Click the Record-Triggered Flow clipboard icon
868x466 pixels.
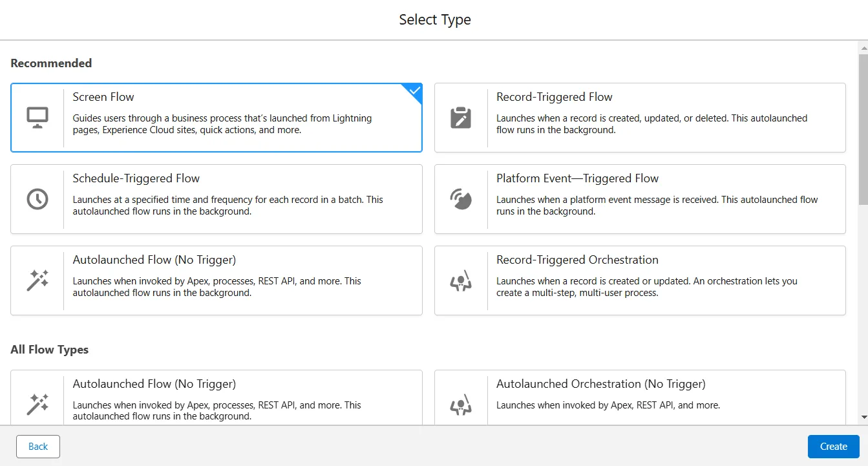[461, 118]
